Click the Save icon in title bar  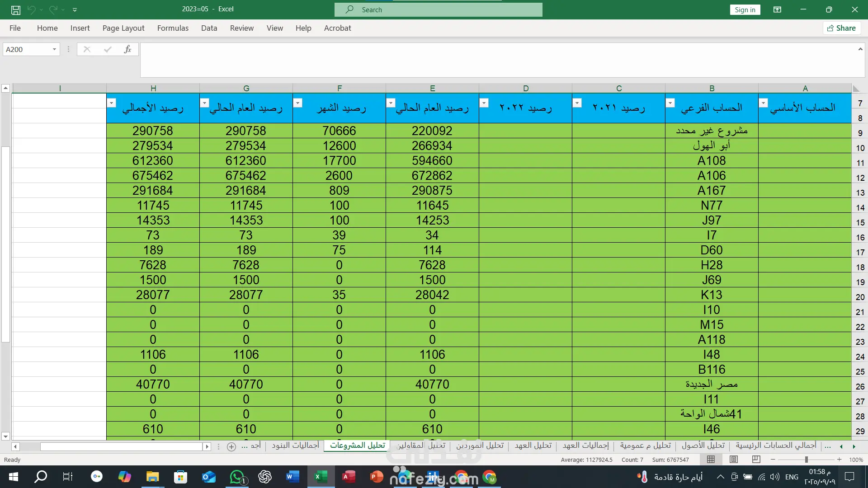[x=16, y=9]
